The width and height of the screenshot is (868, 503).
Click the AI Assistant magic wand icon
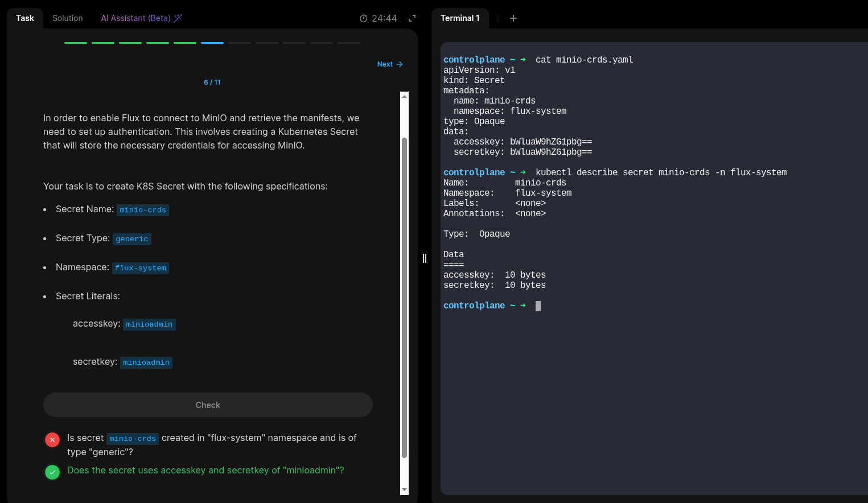178,18
